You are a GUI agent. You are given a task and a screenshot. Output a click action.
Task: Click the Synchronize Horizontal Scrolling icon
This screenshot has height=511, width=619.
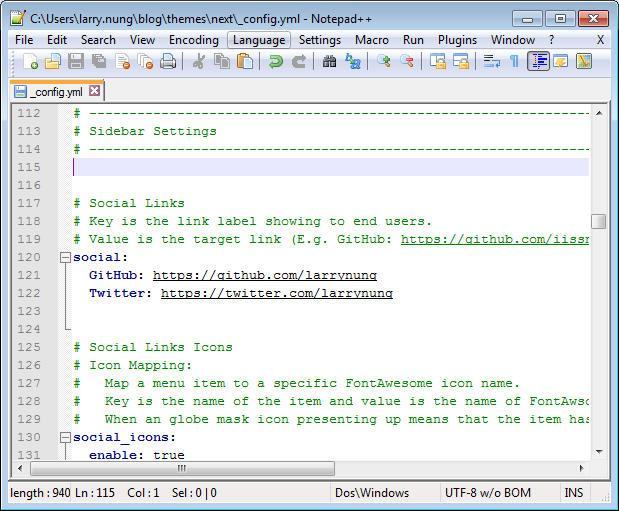pos(460,62)
